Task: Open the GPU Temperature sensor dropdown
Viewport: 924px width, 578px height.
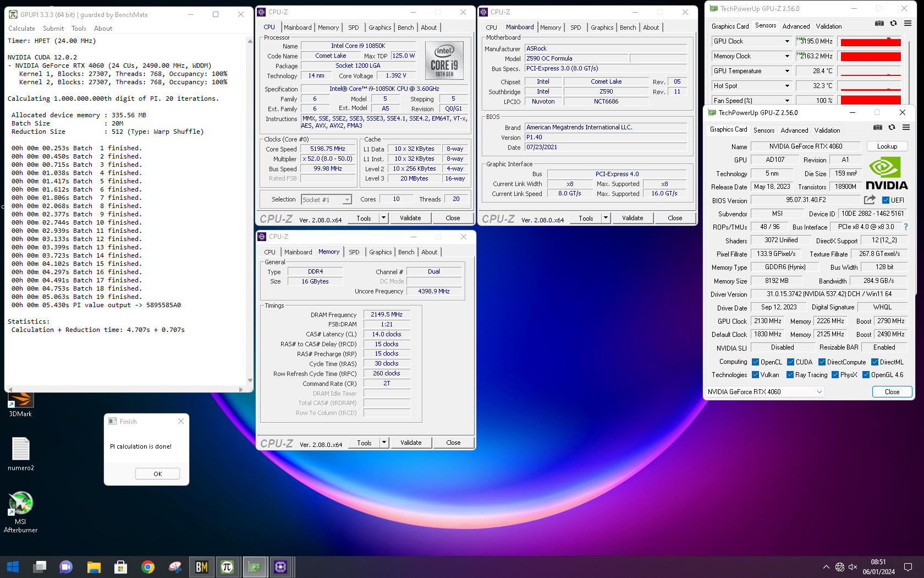Action: pyautogui.click(x=787, y=71)
